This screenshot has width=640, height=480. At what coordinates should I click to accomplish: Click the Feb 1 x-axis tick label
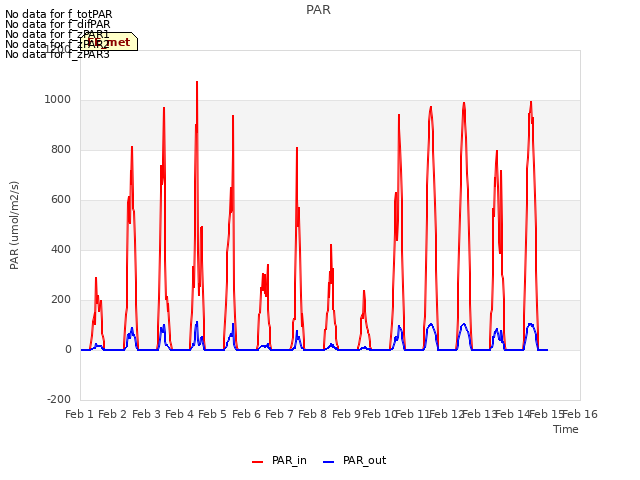80,414
